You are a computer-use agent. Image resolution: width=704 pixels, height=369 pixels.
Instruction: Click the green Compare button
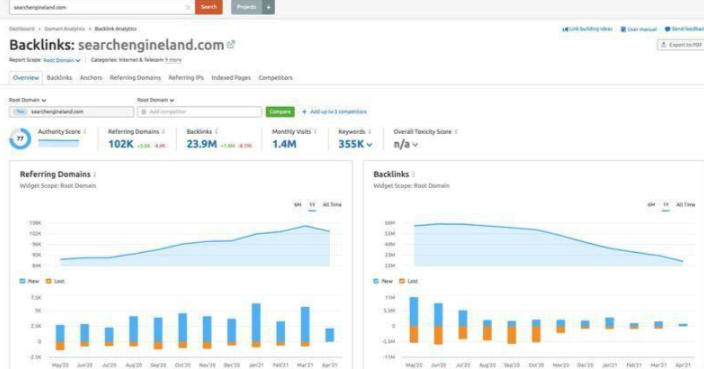(x=280, y=112)
